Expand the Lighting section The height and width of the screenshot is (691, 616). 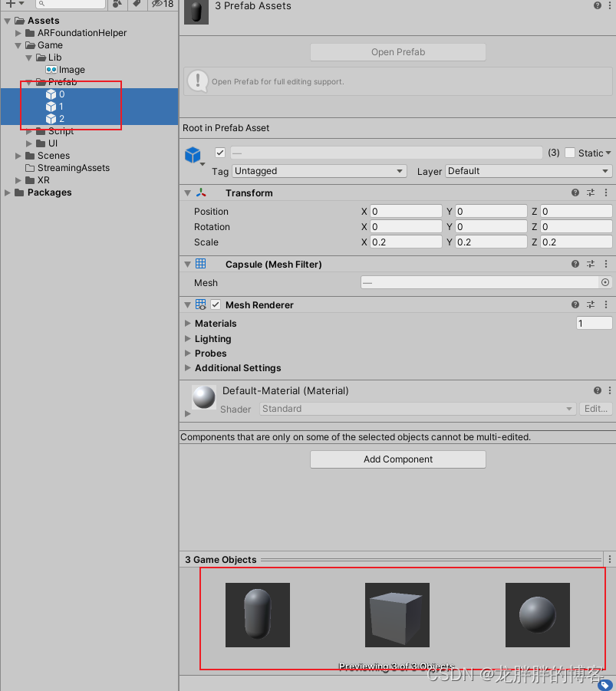(187, 339)
